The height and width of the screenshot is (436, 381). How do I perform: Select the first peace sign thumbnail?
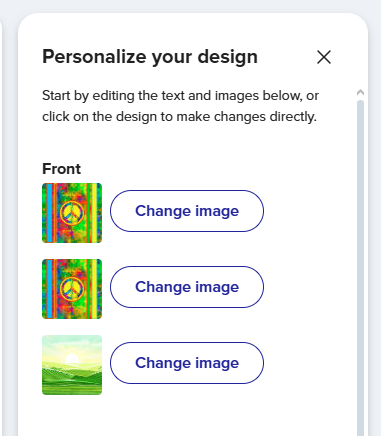(x=72, y=213)
